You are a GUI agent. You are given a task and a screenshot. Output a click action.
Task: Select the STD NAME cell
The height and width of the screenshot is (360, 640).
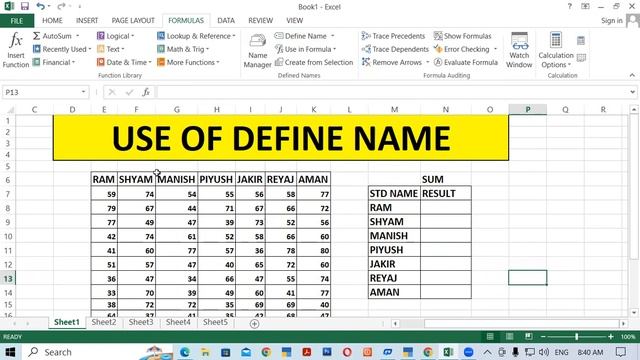pyautogui.click(x=394, y=193)
